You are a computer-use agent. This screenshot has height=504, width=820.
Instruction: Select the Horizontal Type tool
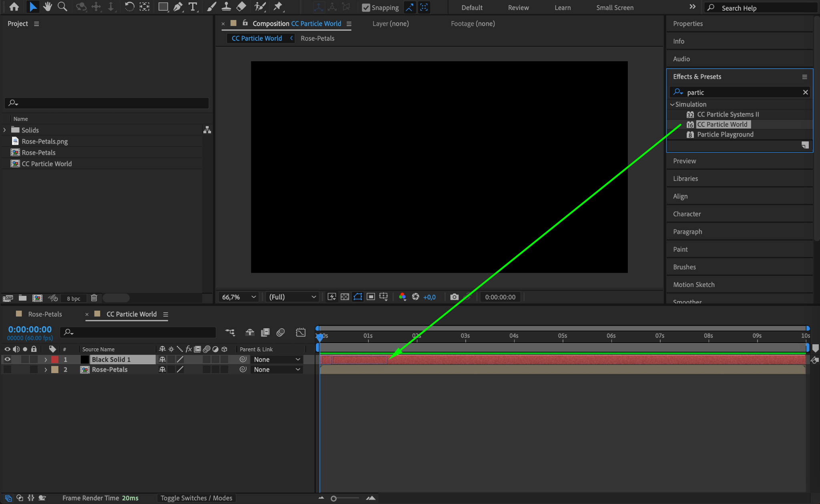[193, 7]
